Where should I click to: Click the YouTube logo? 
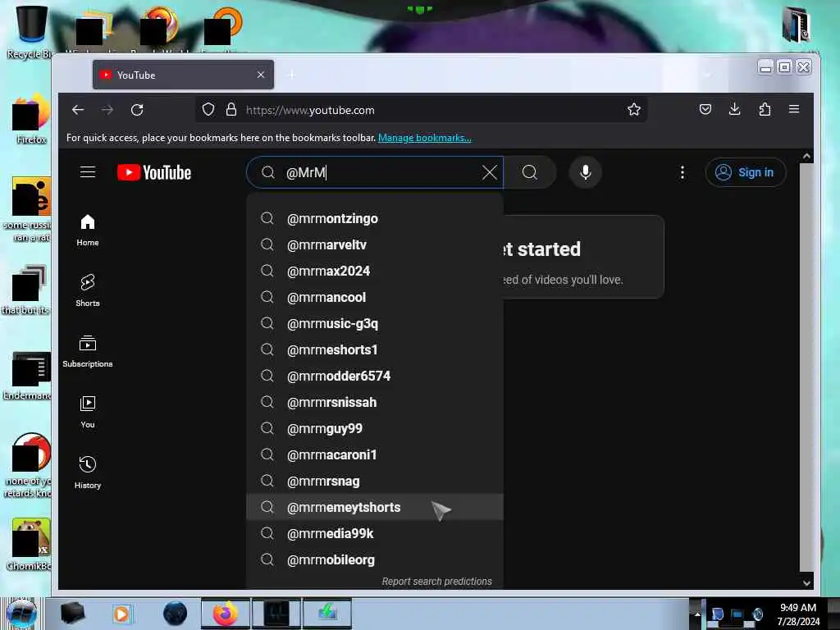[154, 172]
